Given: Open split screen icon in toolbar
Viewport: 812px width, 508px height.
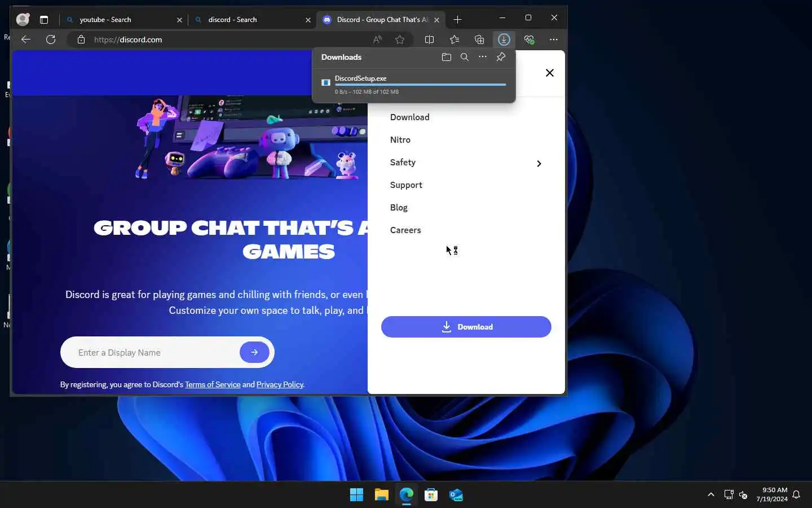Looking at the screenshot, I should click(x=429, y=40).
